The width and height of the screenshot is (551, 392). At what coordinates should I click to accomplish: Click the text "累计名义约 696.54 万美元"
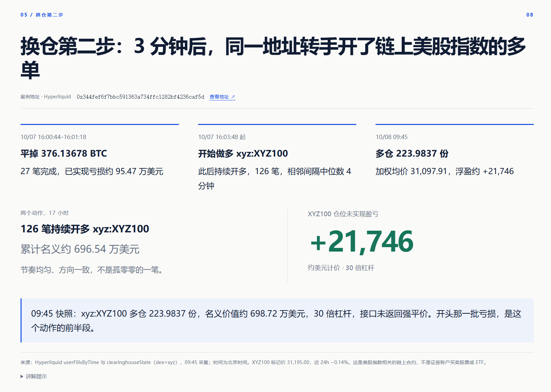(x=80, y=249)
